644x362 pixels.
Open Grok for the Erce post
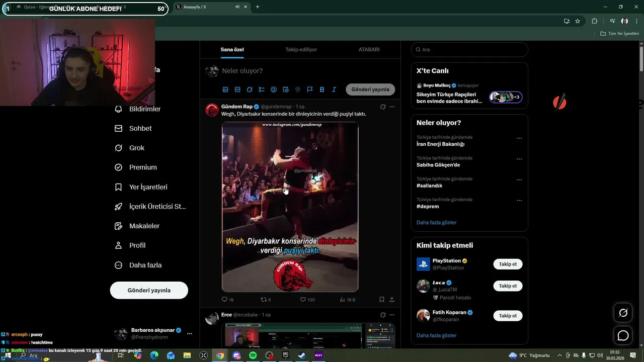tap(383, 315)
